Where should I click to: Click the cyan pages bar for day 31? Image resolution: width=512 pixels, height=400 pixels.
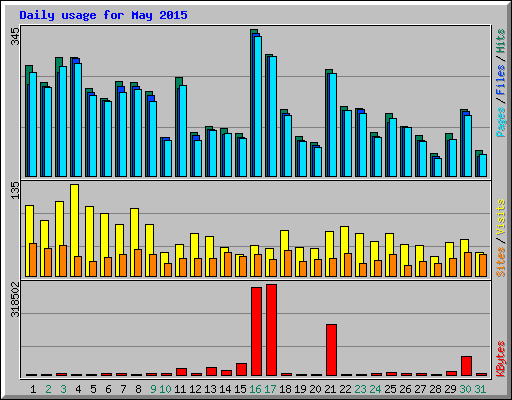pos(483,165)
